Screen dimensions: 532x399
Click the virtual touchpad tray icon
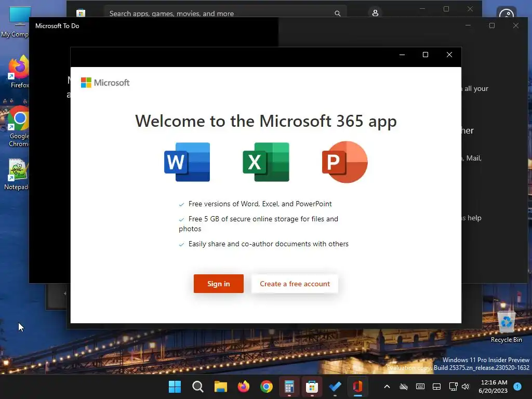pyautogui.click(x=436, y=387)
